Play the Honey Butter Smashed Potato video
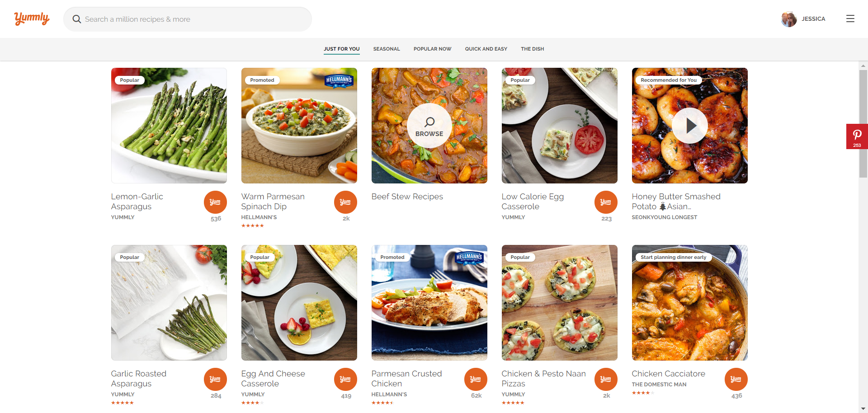Screen dimensions: 868x413 pos(690,126)
